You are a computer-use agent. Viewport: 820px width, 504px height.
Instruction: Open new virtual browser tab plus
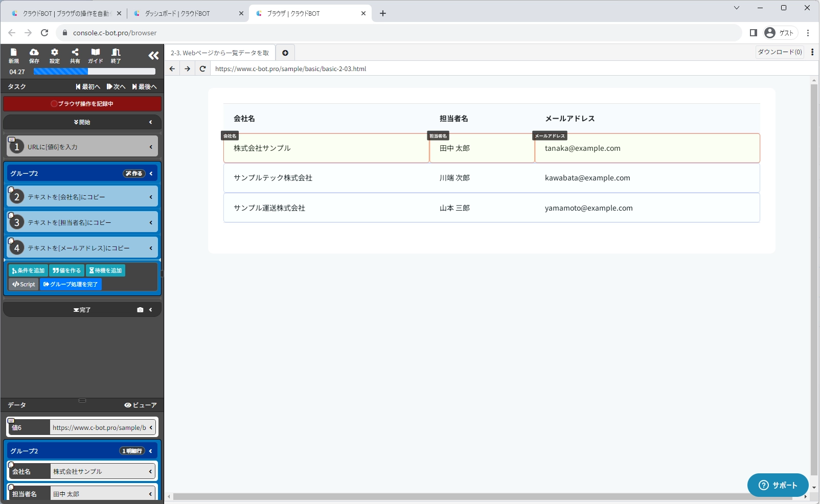285,53
